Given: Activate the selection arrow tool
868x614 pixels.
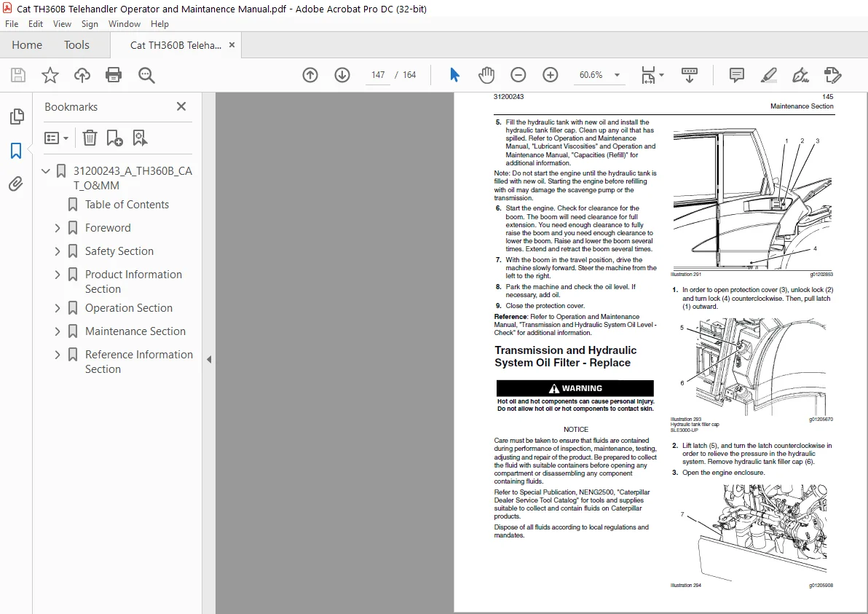Looking at the screenshot, I should (454, 75).
